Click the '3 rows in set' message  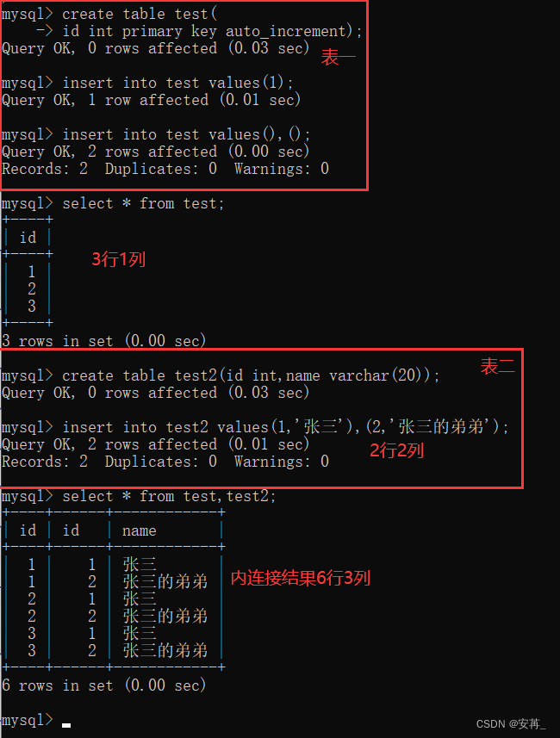click(103, 341)
